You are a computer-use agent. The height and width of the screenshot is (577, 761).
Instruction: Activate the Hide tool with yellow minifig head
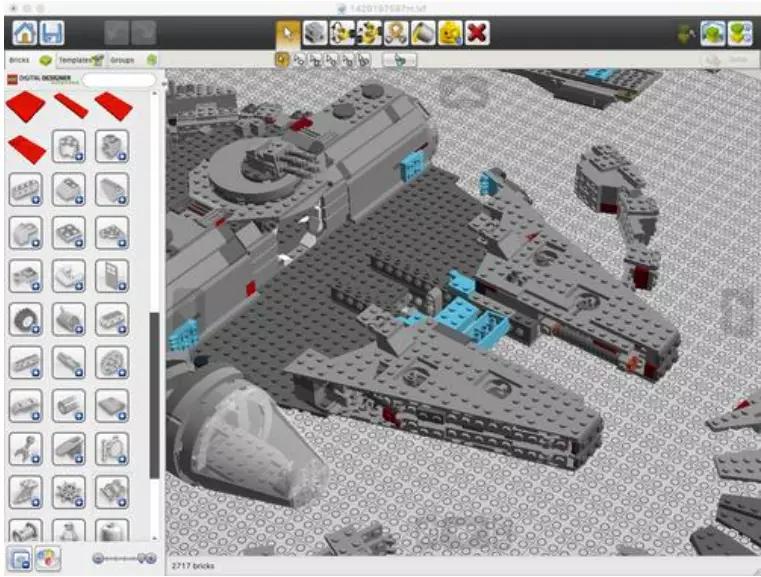pyautogui.click(x=450, y=33)
